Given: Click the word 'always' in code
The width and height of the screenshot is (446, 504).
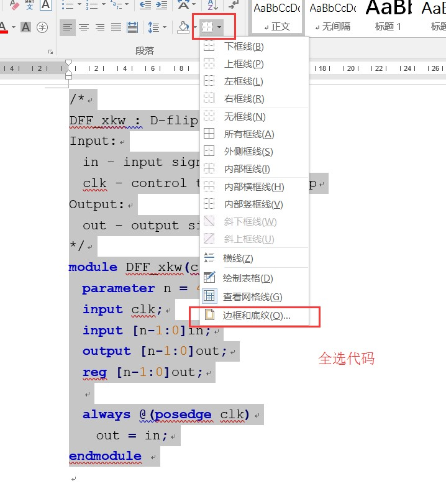Looking at the screenshot, I should (x=107, y=414).
